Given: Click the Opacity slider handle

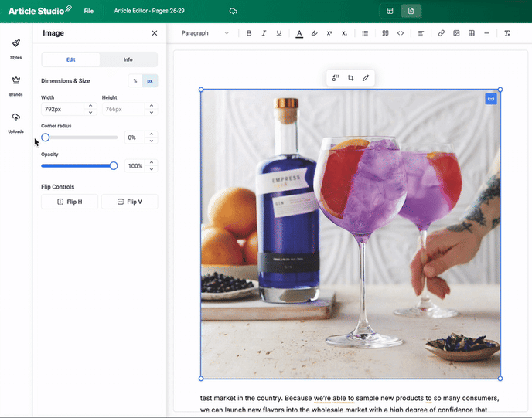Looking at the screenshot, I should (x=114, y=165).
